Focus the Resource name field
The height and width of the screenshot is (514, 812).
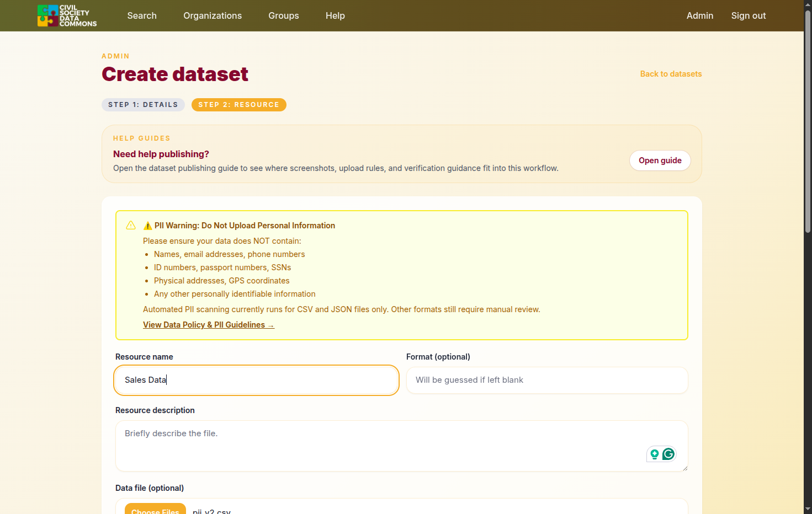[x=256, y=380]
